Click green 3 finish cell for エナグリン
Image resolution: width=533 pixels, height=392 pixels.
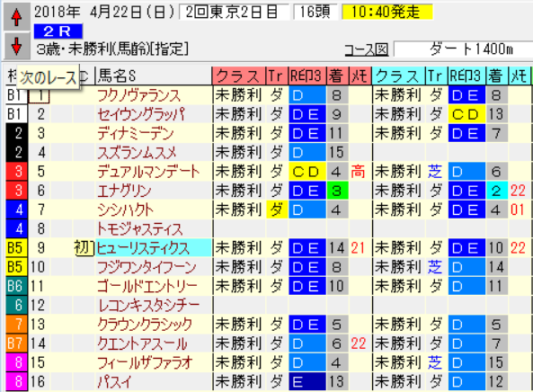[337, 191]
